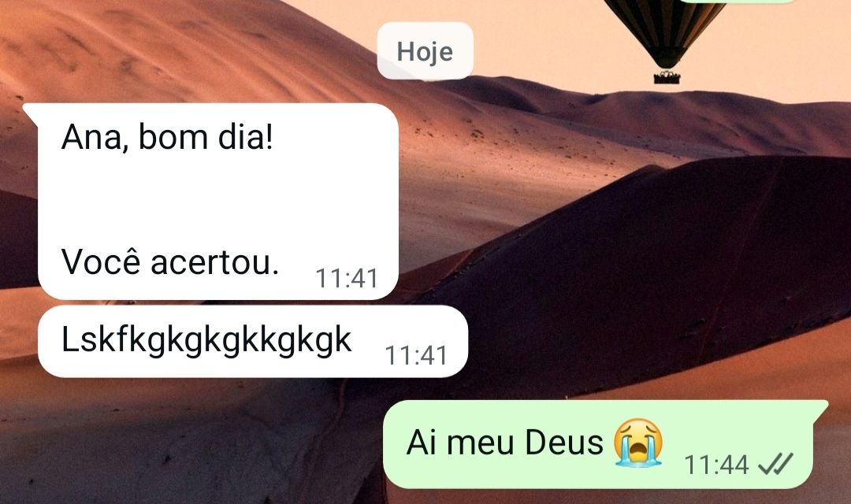851x504 pixels.
Task: Tap the "Você acertou." text line
Action: pos(170,262)
